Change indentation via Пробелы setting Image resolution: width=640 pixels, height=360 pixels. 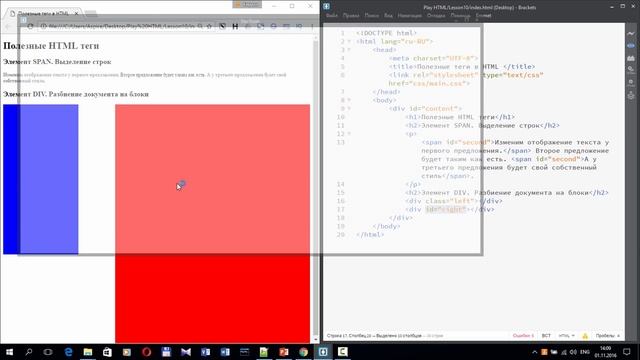[607, 336]
